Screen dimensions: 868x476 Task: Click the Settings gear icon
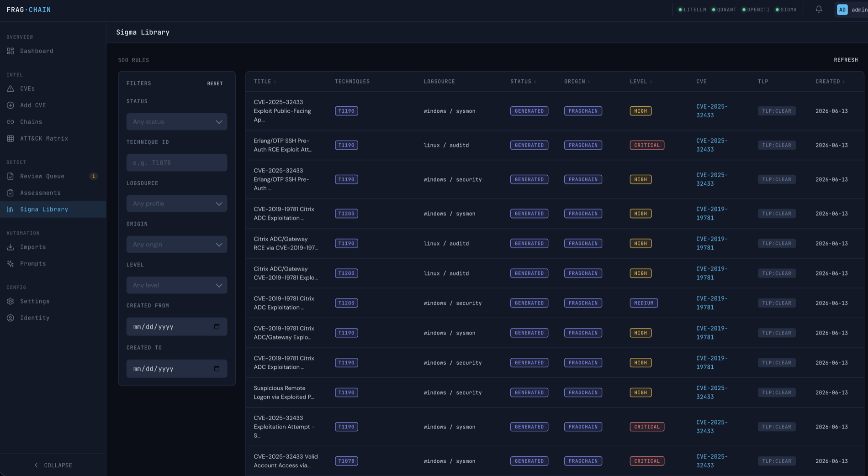11,301
